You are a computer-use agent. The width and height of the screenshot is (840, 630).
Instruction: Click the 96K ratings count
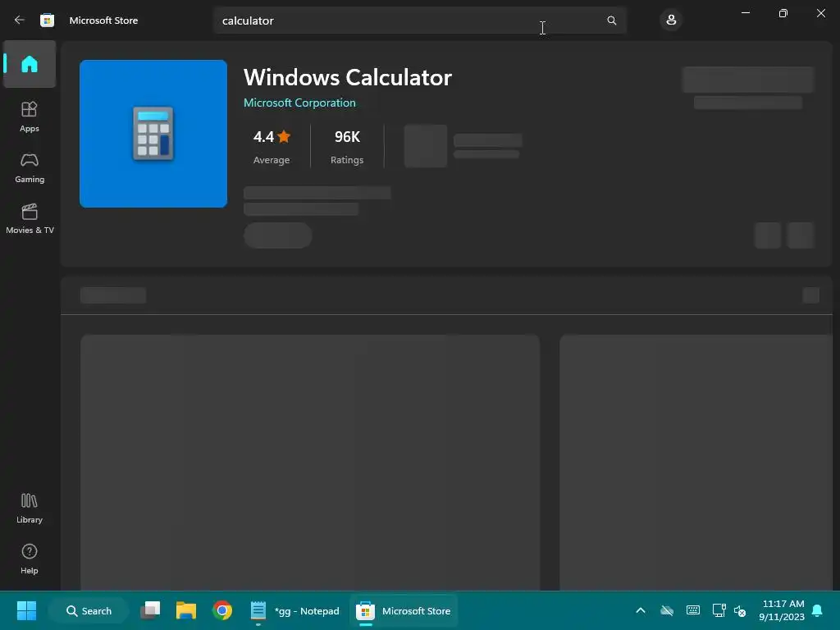[347, 146]
